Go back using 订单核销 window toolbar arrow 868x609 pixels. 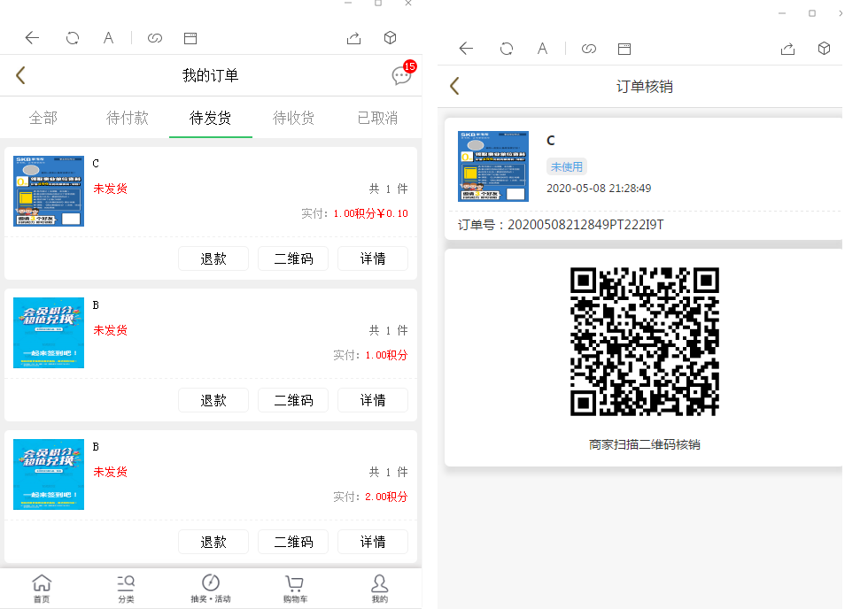(466, 49)
